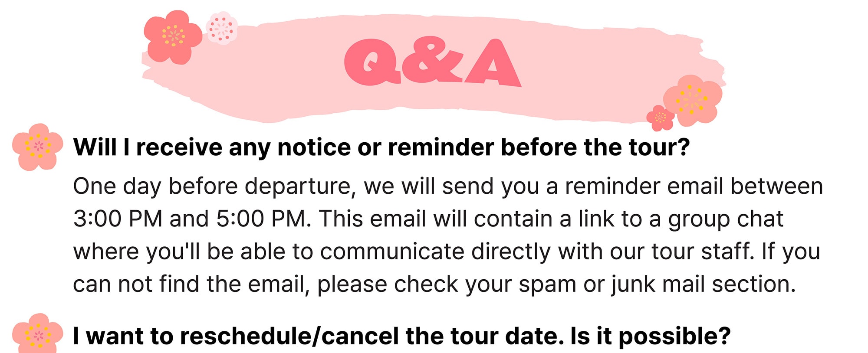Click the words "group chat"
Screen dimensions: 868x353
(x=726, y=219)
